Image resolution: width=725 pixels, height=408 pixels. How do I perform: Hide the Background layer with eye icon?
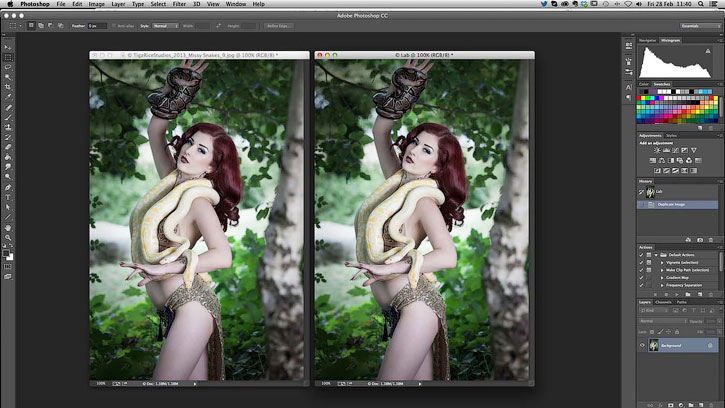click(x=642, y=345)
